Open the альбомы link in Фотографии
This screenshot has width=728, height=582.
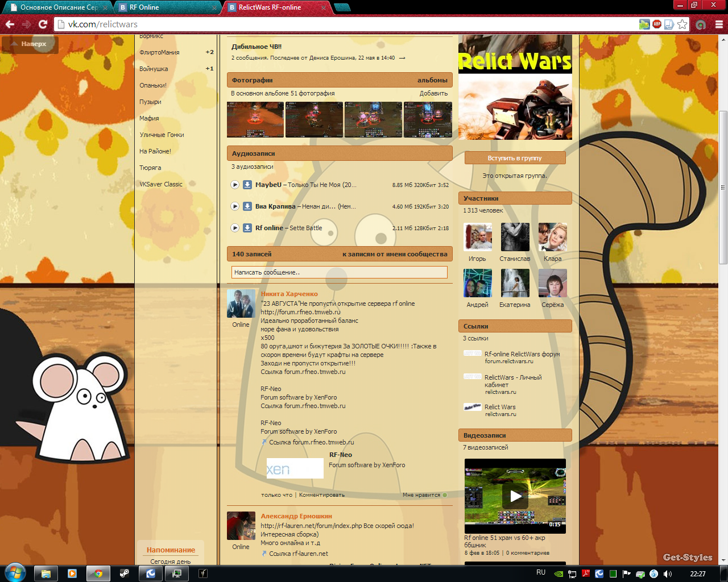pos(432,80)
